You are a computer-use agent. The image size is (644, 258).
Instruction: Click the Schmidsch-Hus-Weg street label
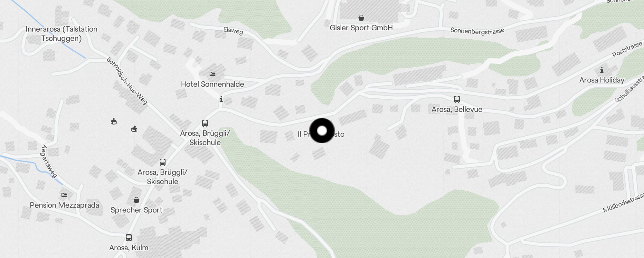pyautogui.click(x=127, y=81)
